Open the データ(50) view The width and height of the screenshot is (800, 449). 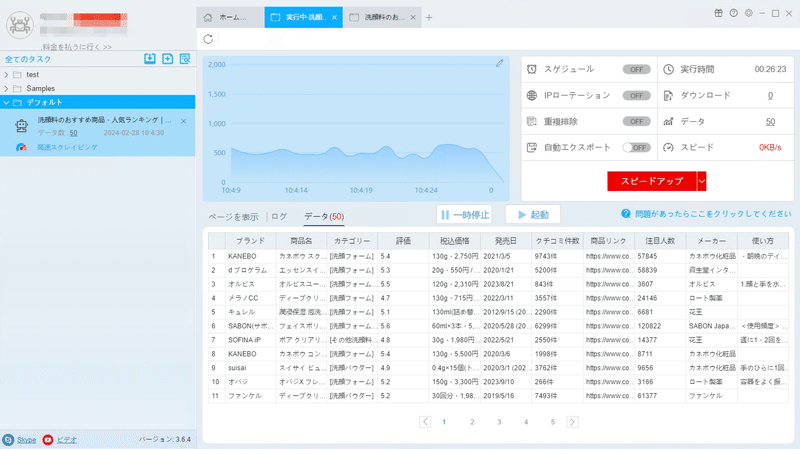(324, 217)
